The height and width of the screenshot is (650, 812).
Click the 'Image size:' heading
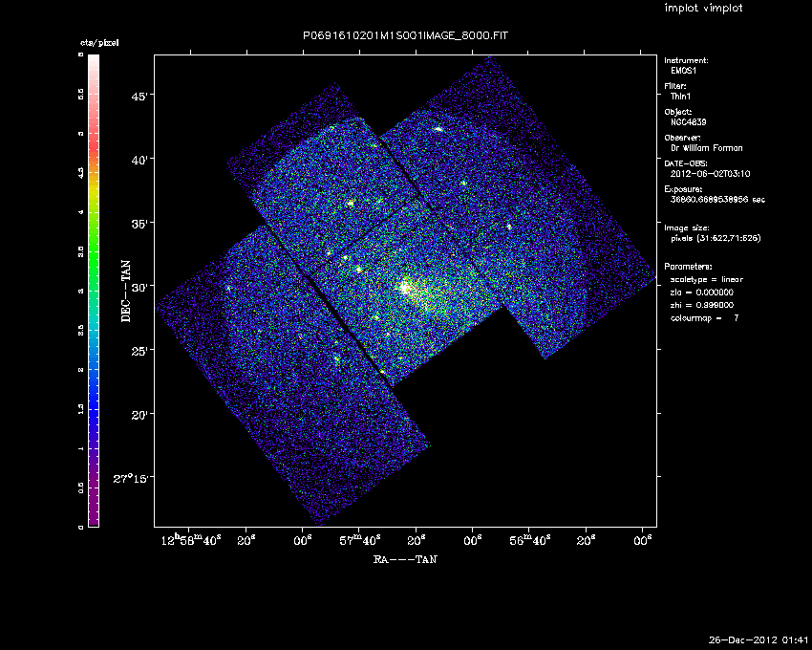coord(687,228)
